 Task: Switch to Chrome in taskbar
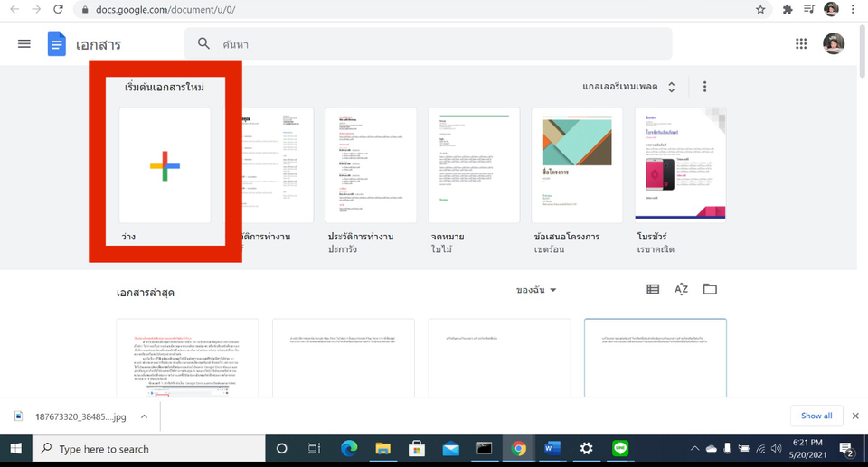click(518, 449)
